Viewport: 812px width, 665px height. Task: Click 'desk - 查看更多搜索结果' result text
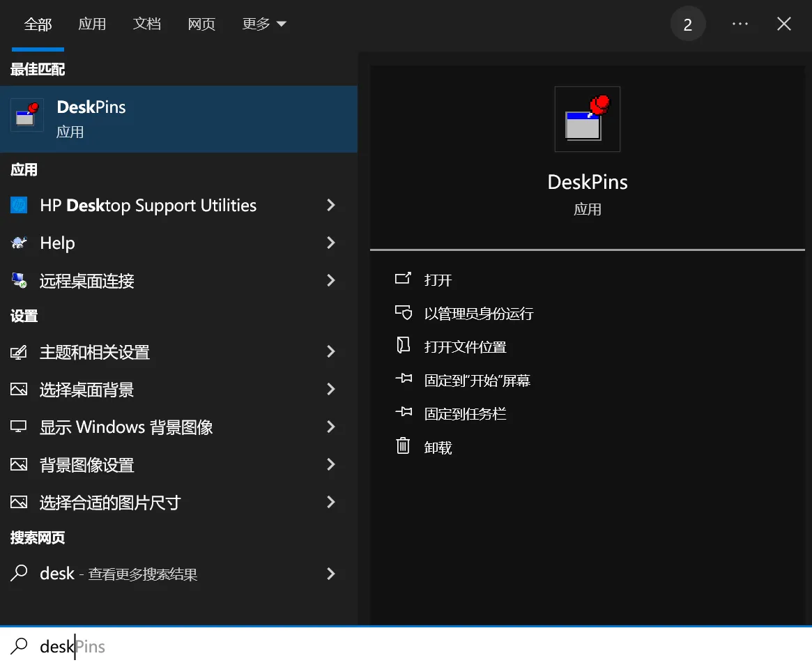click(x=118, y=574)
